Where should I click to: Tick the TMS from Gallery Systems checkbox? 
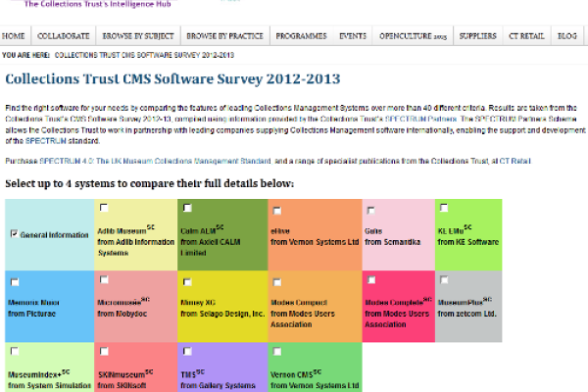click(187, 351)
